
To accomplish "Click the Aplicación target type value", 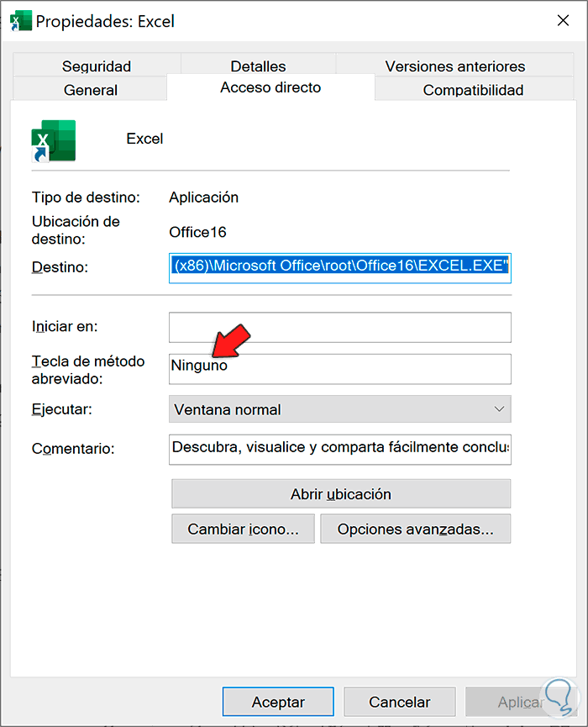I will coord(203,198).
